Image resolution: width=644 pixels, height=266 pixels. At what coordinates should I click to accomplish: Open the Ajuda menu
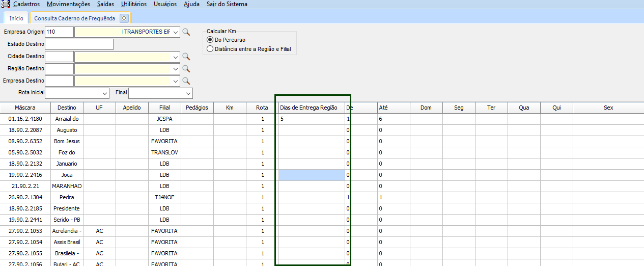[x=191, y=4]
